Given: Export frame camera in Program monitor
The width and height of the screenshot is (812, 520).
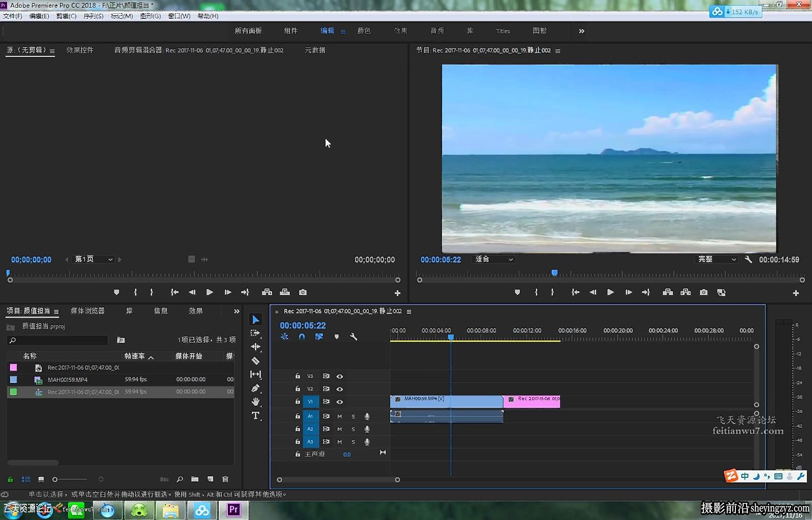Looking at the screenshot, I should pyautogui.click(x=703, y=292).
